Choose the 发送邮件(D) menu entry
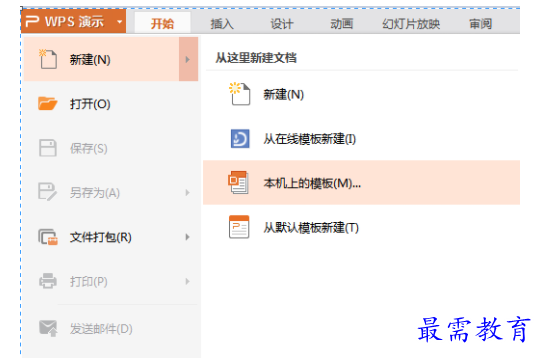The height and width of the screenshot is (361, 539). [111, 329]
